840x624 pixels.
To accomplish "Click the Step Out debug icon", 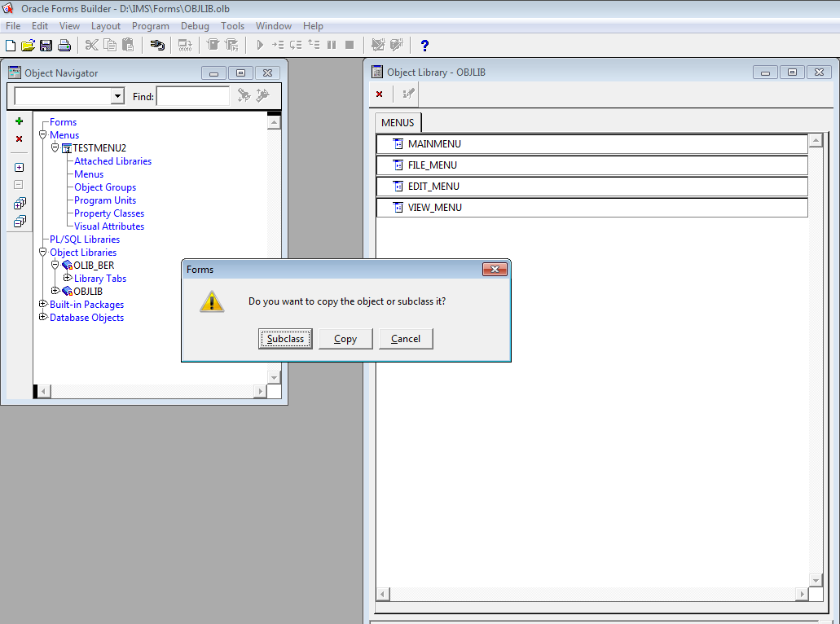I will (314, 45).
